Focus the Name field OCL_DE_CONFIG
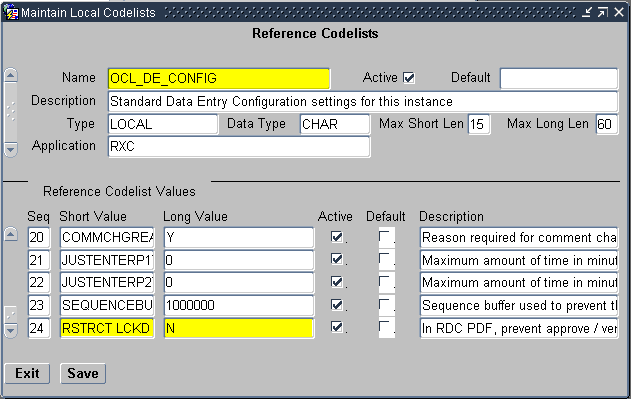This screenshot has height=399, width=631. [x=219, y=78]
